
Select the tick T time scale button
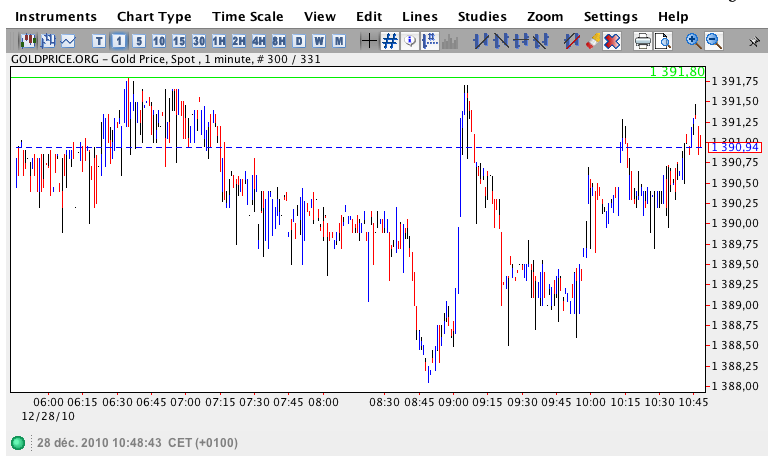click(98, 41)
